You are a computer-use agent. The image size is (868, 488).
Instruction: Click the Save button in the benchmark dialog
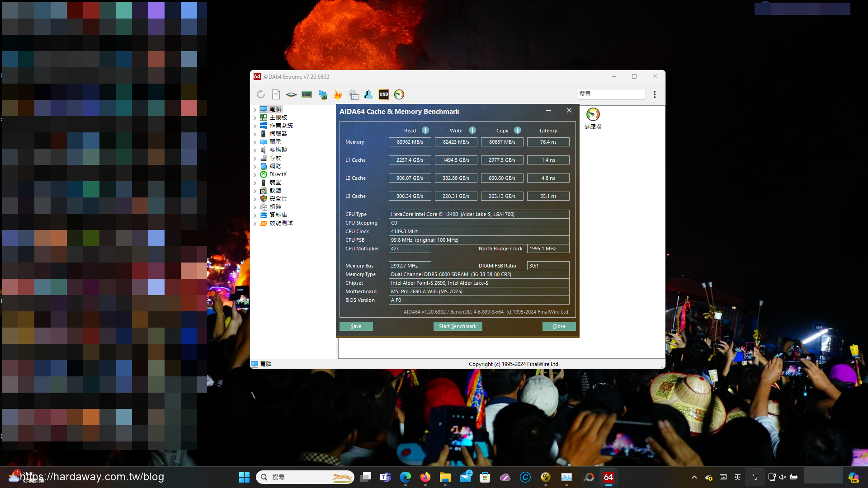click(x=356, y=326)
